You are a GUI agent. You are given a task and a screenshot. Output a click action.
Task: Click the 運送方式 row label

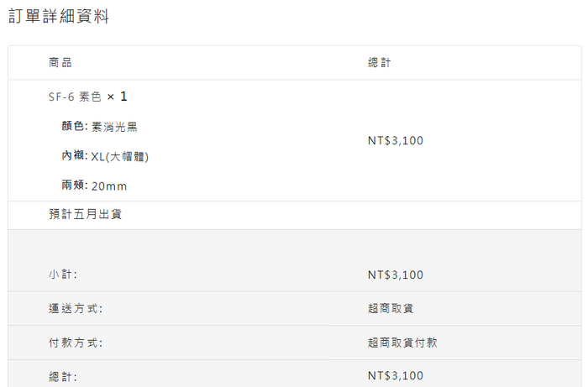point(76,309)
